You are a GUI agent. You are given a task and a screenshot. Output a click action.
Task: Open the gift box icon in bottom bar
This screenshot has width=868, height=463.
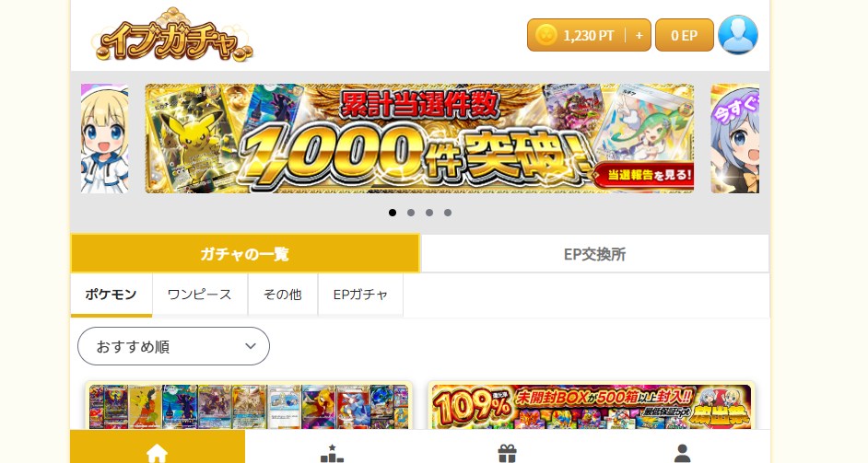pos(507,453)
